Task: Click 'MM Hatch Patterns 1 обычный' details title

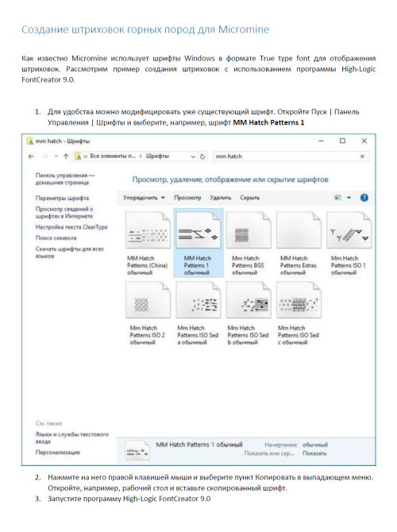Action: [199, 445]
